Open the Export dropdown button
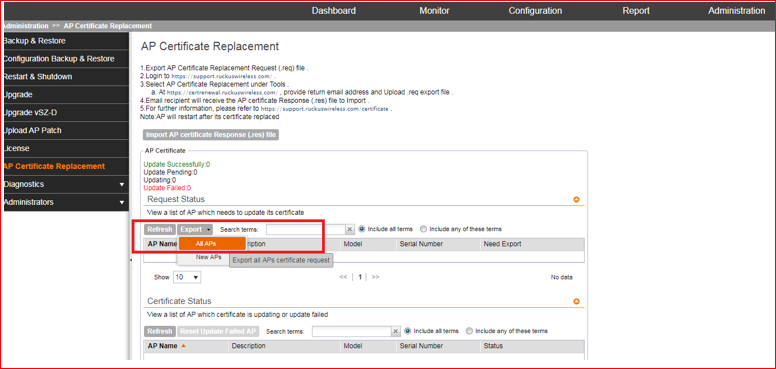Viewport: 776px width, 369px height. click(195, 230)
